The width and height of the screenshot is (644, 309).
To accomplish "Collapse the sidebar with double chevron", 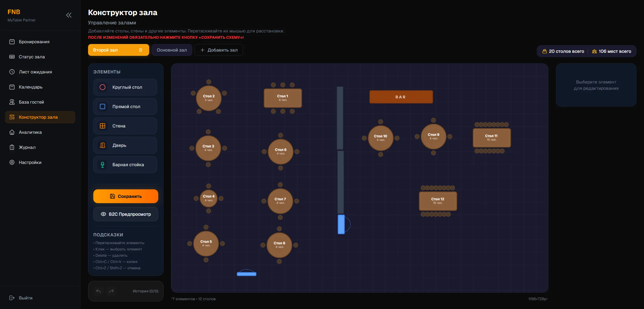I will click(69, 15).
